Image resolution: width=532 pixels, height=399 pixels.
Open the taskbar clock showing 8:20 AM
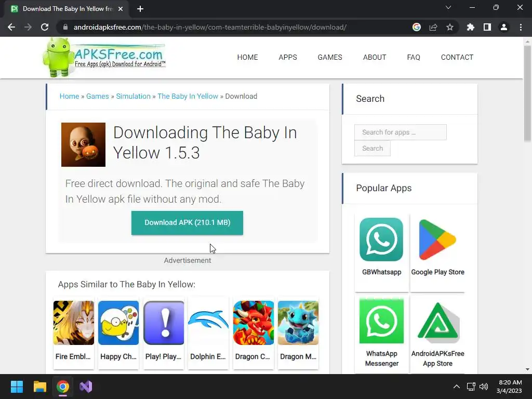pos(509,387)
